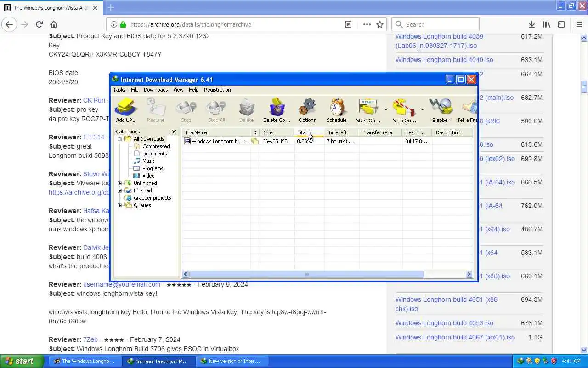Click the Start Queue icon
This screenshot has height=368, width=588.
pos(368,110)
